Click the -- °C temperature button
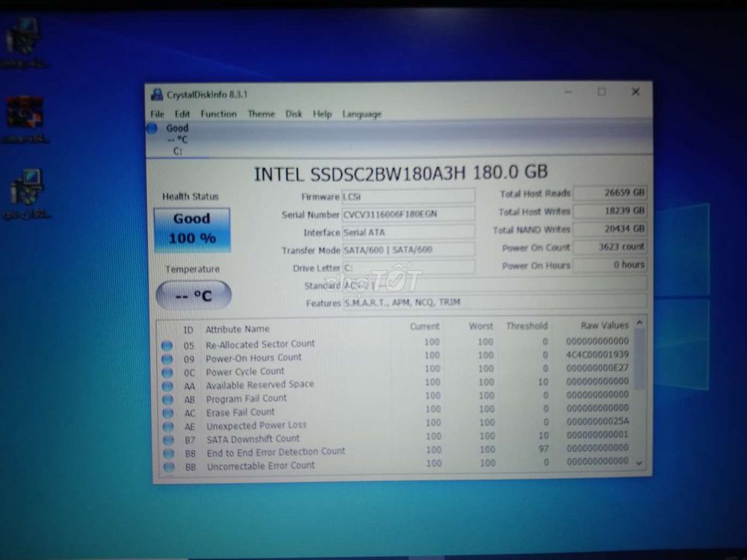Viewport: 747px width, 560px height. (x=193, y=295)
